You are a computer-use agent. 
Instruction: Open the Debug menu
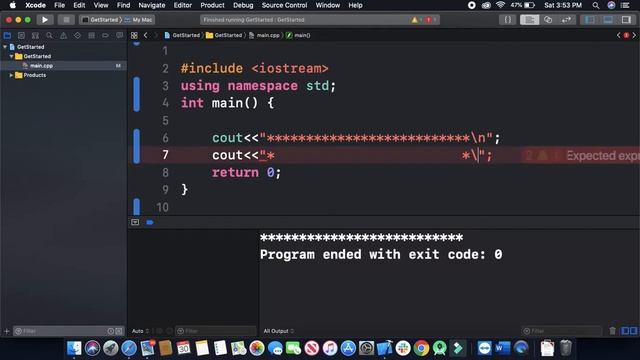(243, 5)
